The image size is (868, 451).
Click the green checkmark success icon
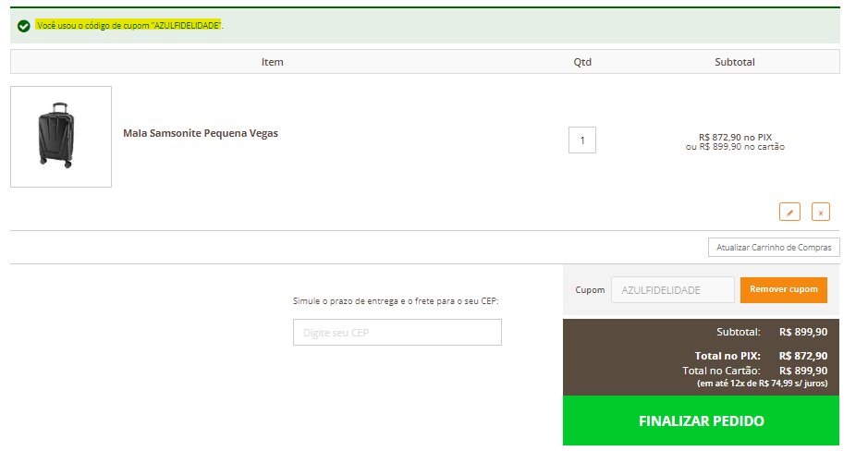tap(23, 26)
